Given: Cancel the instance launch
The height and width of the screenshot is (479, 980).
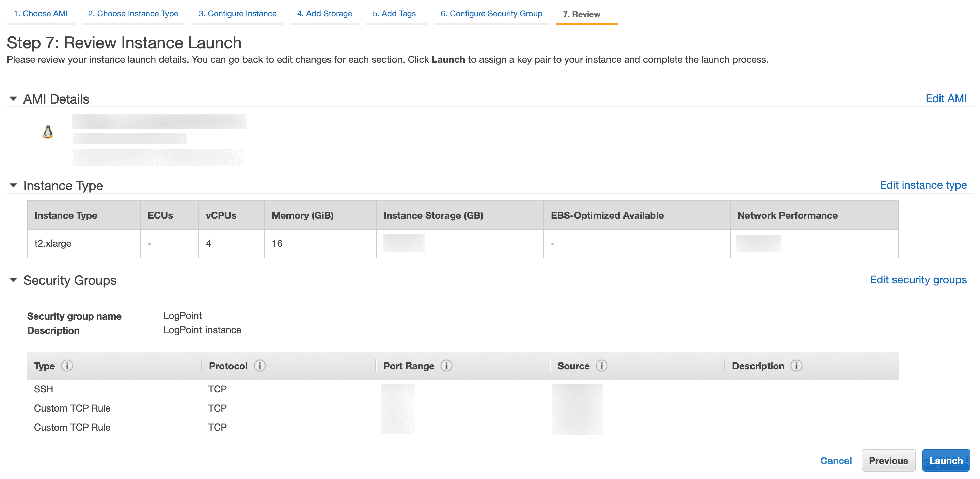Looking at the screenshot, I should point(836,460).
